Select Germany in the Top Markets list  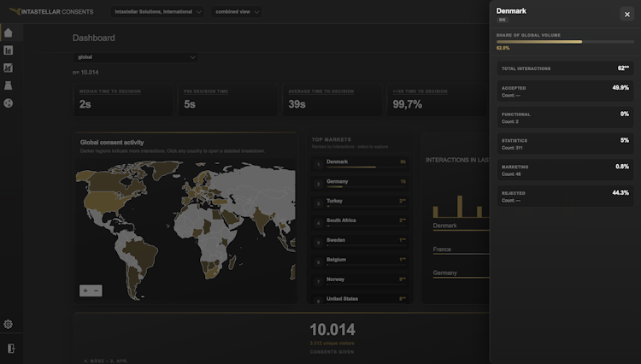pos(360,184)
